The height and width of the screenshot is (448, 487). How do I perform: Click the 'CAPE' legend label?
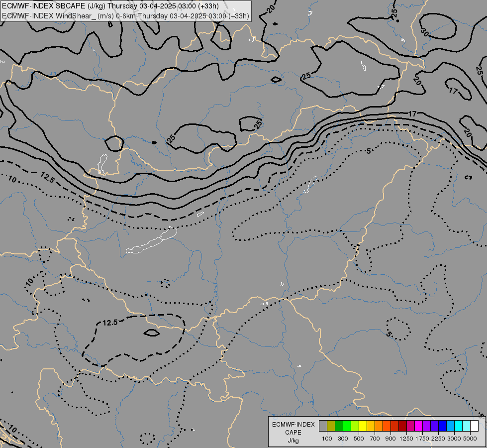point(293,433)
